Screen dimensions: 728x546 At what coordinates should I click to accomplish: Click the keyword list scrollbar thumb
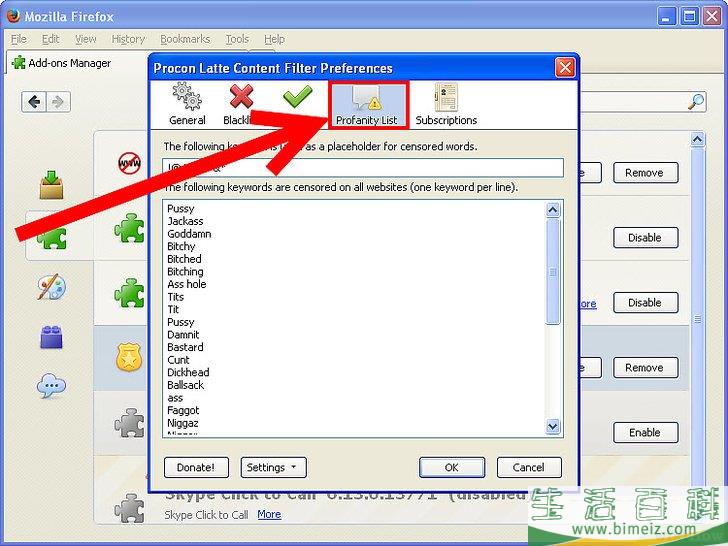tap(552, 272)
